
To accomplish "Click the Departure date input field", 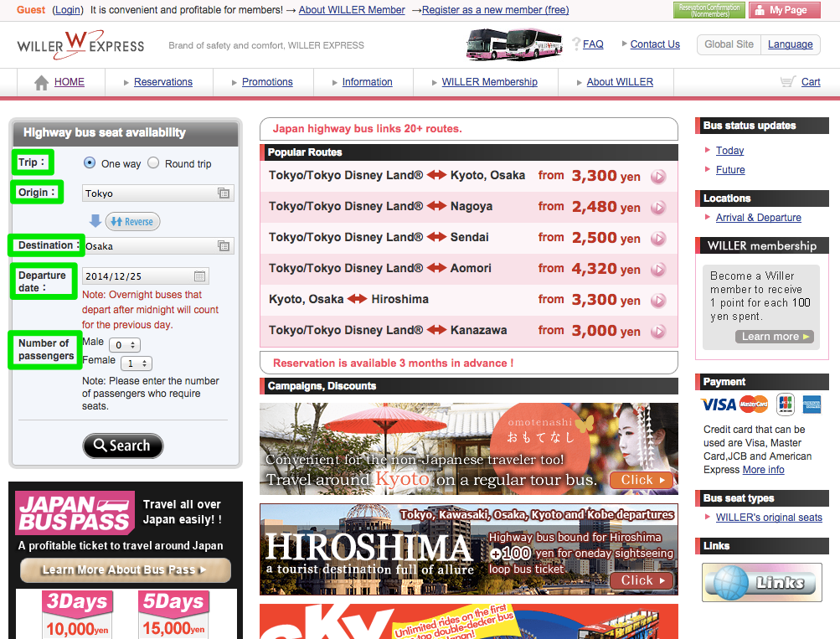I will pyautogui.click(x=137, y=276).
